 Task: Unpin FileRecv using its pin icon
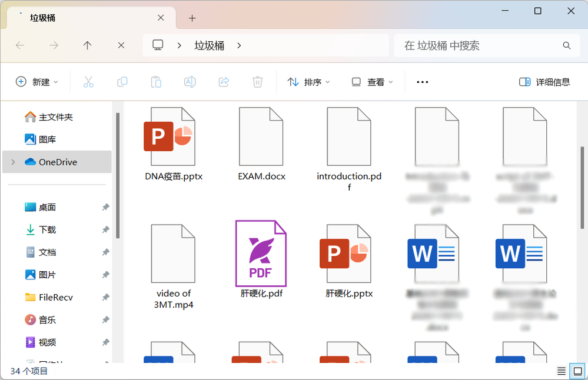pyautogui.click(x=106, y=297)
